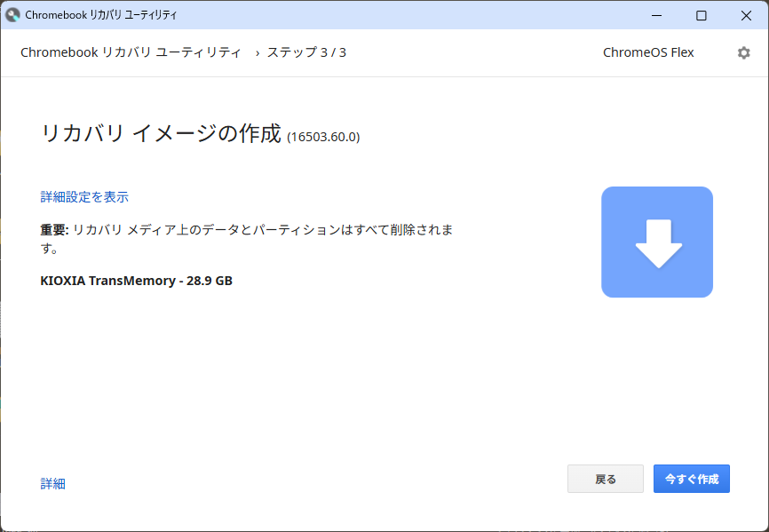Click the ChromeOS Flex label

[648, 52]
